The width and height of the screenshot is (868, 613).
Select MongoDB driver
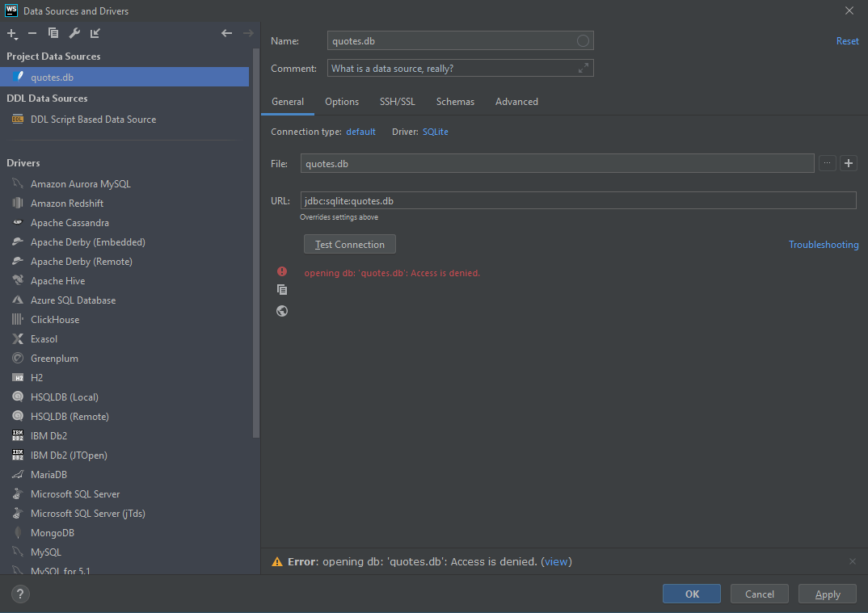tap(124, 532)
